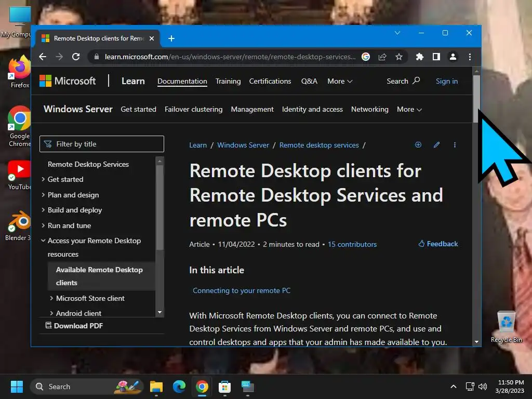Screen dimensions: 532x399
Task: Reload the current page
Action: 76,57
